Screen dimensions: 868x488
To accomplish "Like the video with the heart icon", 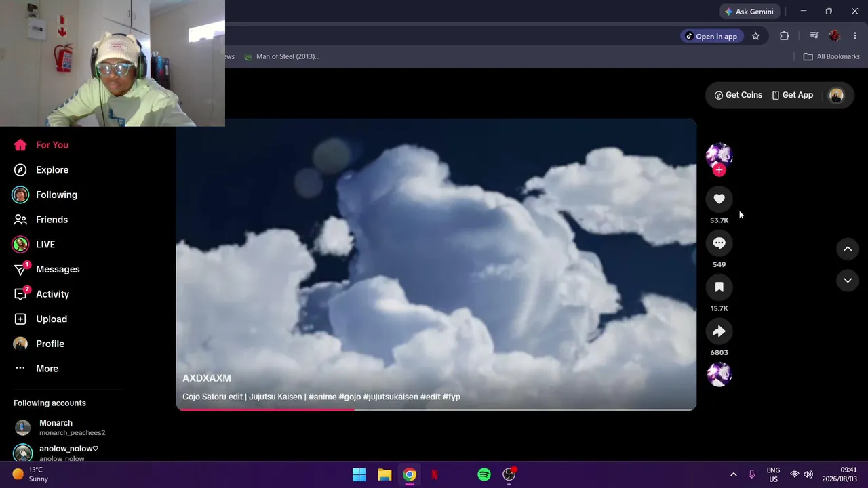I will 719,199.
